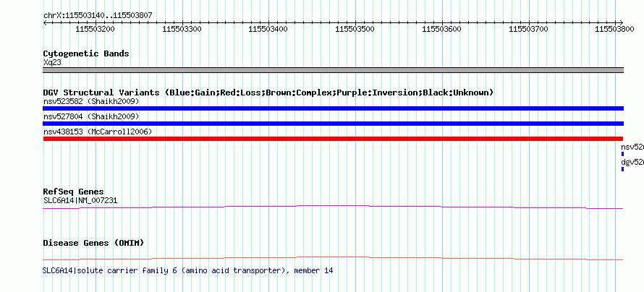This screenshot has height=292, width=644.
Task: Select the nsv438153 (McCarroll2006) label
Action: [98, 132]
